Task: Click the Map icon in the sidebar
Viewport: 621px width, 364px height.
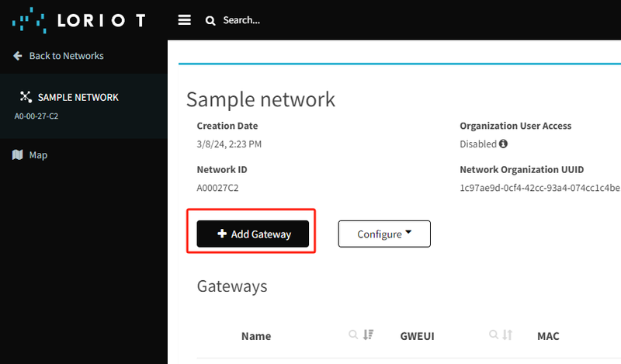Action: [18, 155]
